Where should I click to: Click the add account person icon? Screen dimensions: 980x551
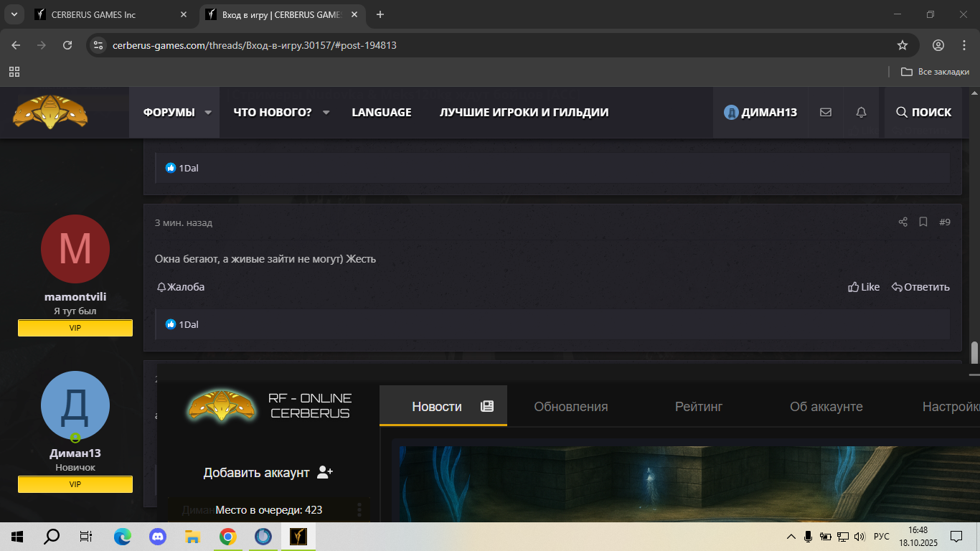point(325,472)
